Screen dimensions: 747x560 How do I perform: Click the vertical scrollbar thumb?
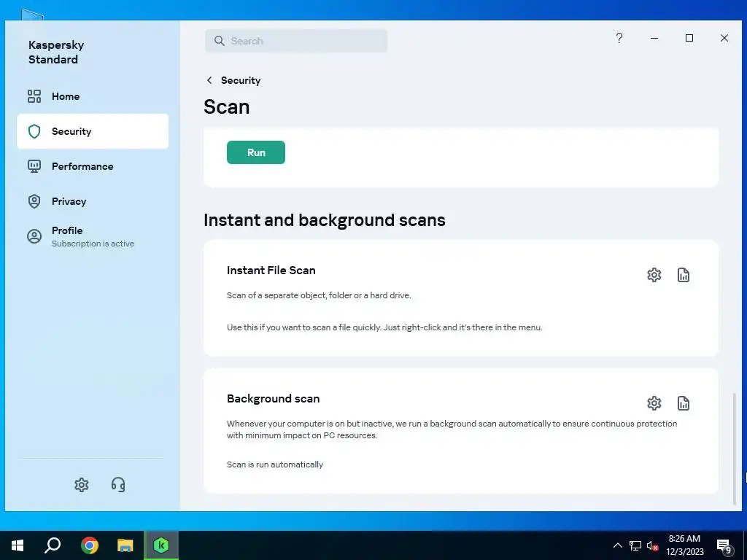point(734,448)
